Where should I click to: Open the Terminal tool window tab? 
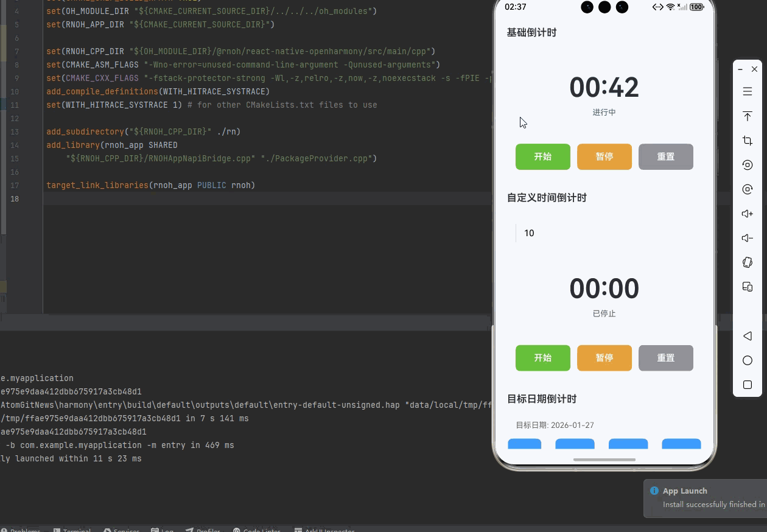(x=72, y=530)
